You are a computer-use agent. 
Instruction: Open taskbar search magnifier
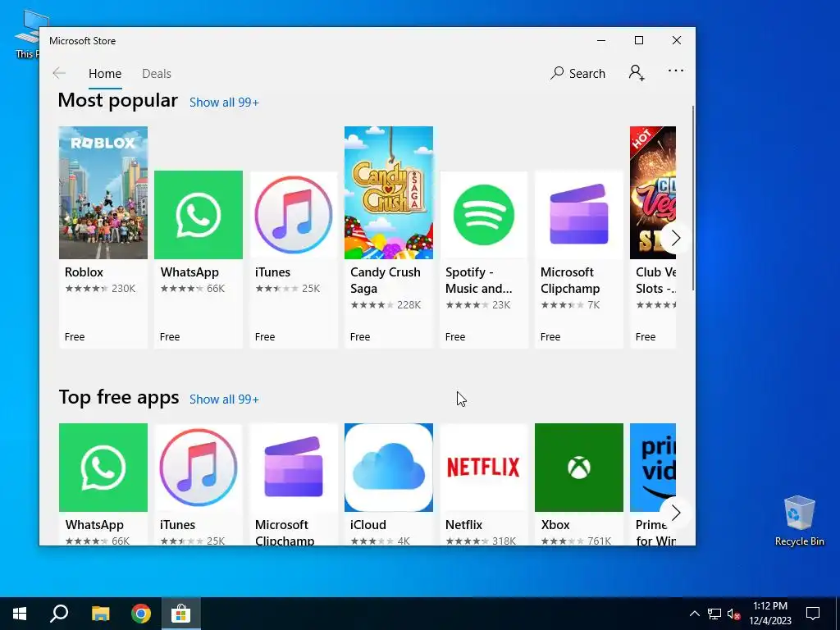tap(59, 614)
